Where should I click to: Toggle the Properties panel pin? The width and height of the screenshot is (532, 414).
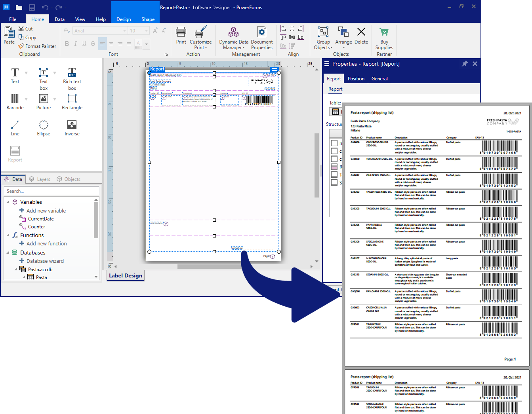point(465,64)
